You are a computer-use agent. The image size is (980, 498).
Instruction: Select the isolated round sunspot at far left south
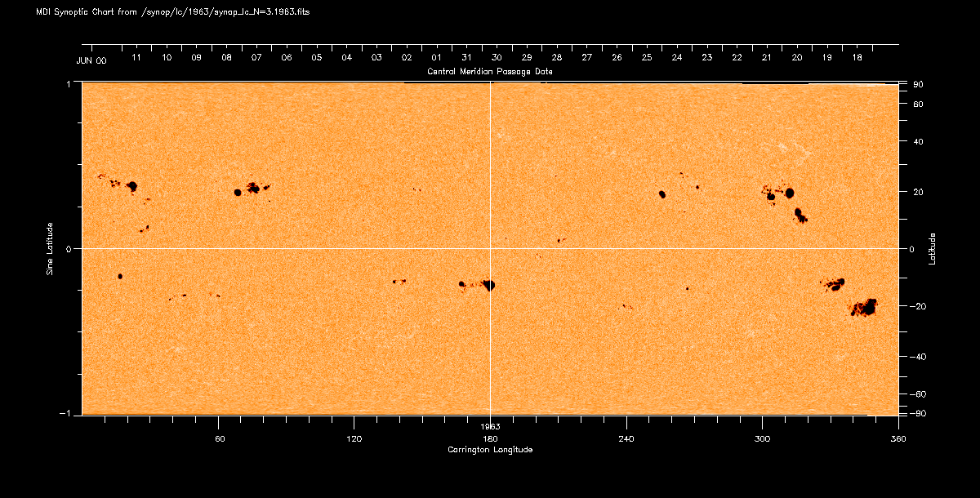tap(120, 277)
